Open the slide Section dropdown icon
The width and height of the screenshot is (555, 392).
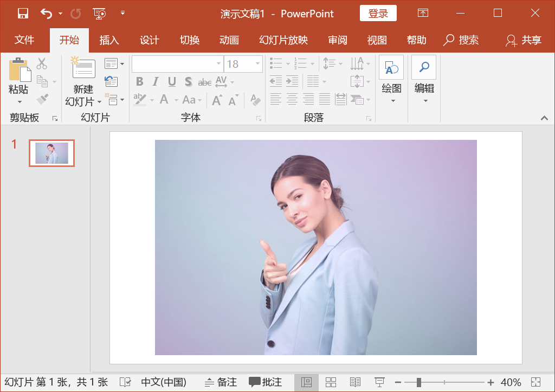click(x=114, y=99)
